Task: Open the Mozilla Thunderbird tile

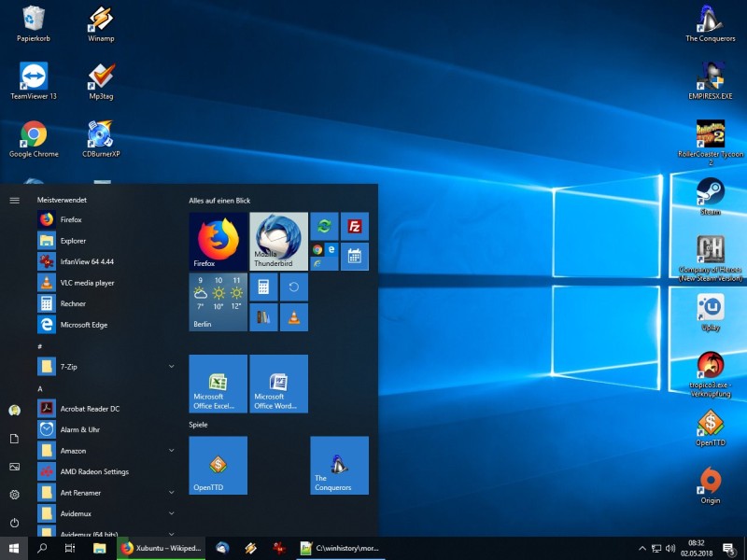Action: pos(278,242)
